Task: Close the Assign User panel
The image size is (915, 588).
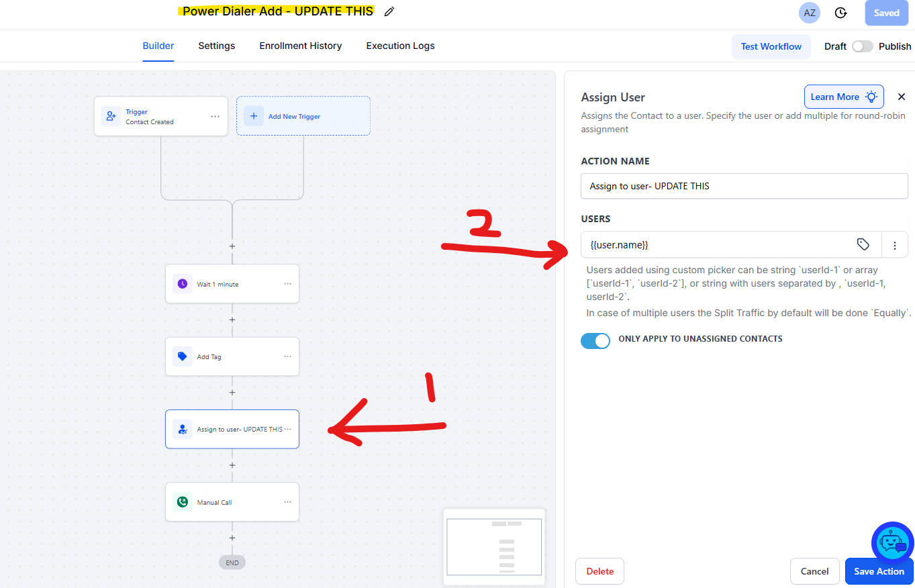Action: tap(902, 97)
